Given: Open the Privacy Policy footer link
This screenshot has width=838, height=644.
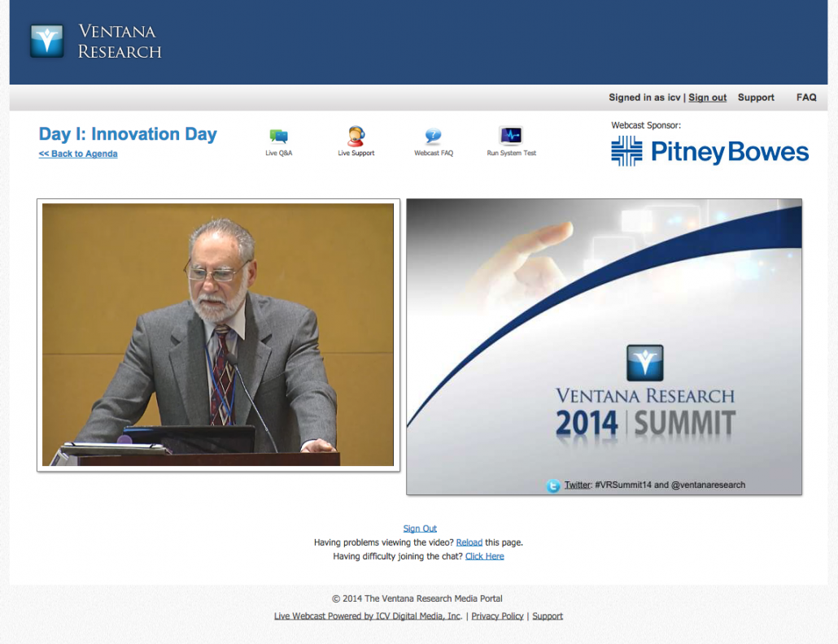Looking at the screenshot, I should point(497,616).
